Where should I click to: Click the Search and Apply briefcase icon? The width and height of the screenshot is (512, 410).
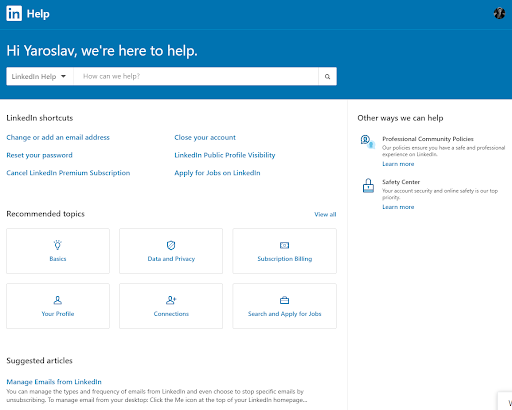284,300
